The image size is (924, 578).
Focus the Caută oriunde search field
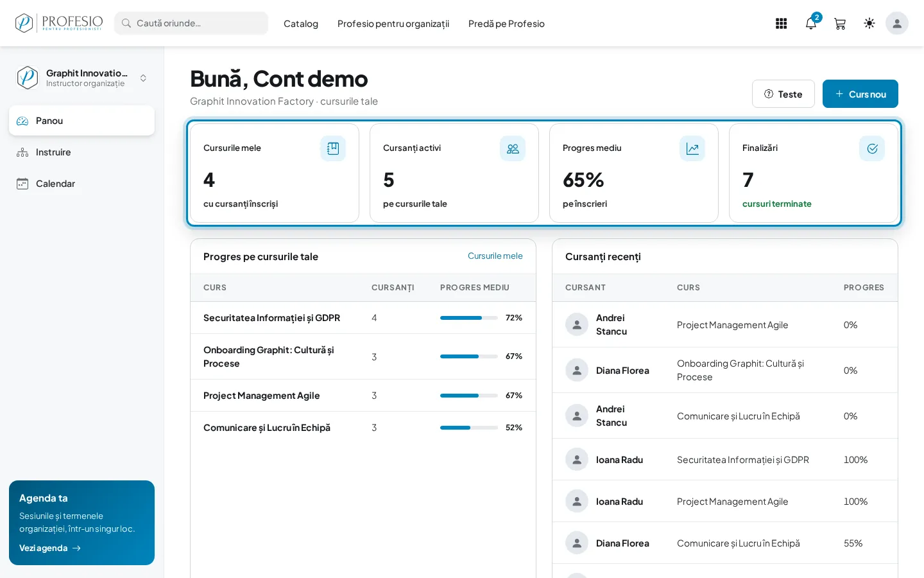(x=191, y=23)
